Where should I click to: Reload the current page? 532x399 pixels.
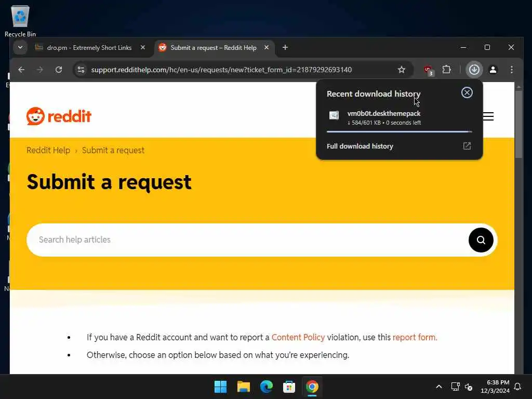pyautogui.click(x=59, y=70)
